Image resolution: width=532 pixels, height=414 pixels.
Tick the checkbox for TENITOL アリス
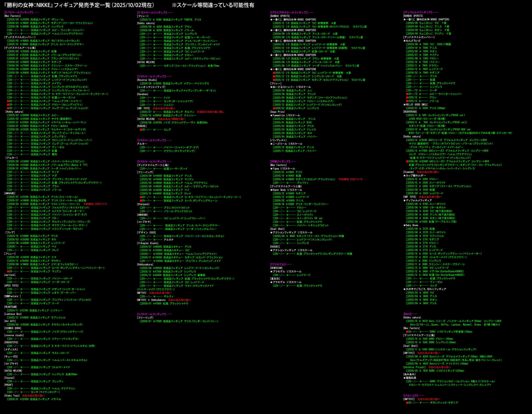pos(141,20)
